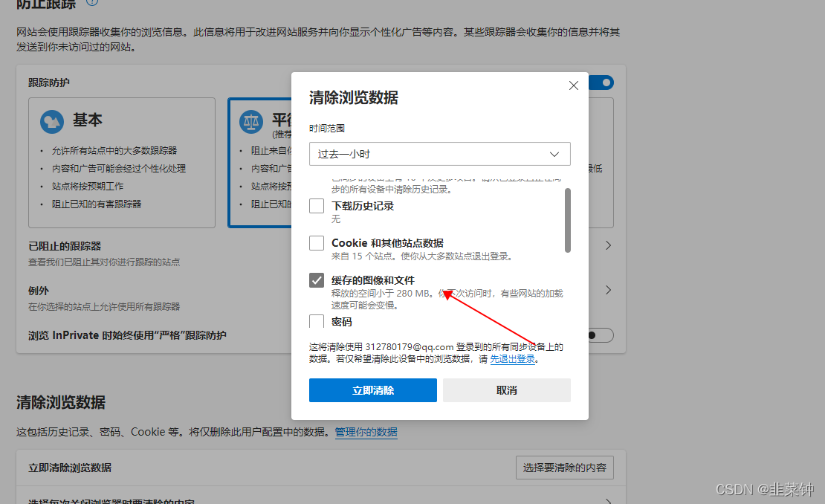The height and width of the screenshot is (504, 825).
Task: Click the 先退出登录 link
Action: [513, 358]
